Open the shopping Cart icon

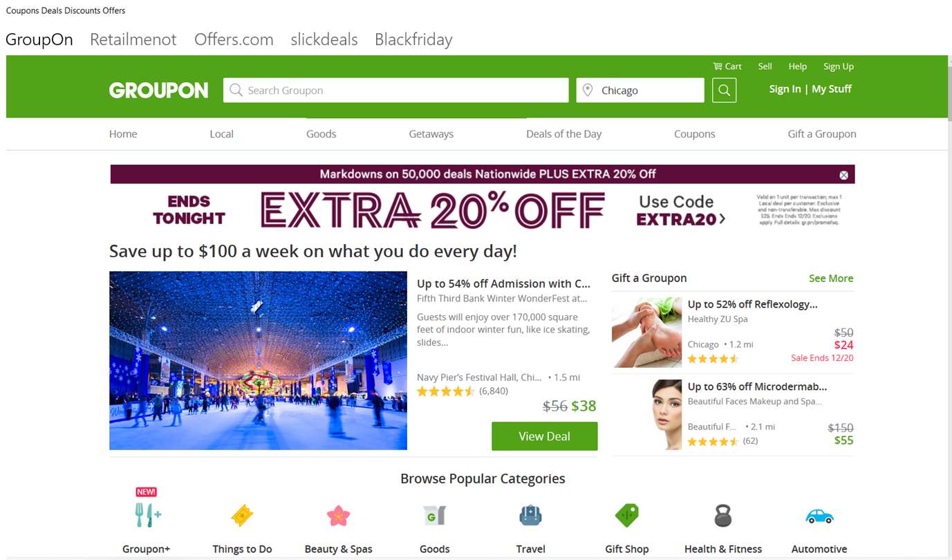point(718,66)
